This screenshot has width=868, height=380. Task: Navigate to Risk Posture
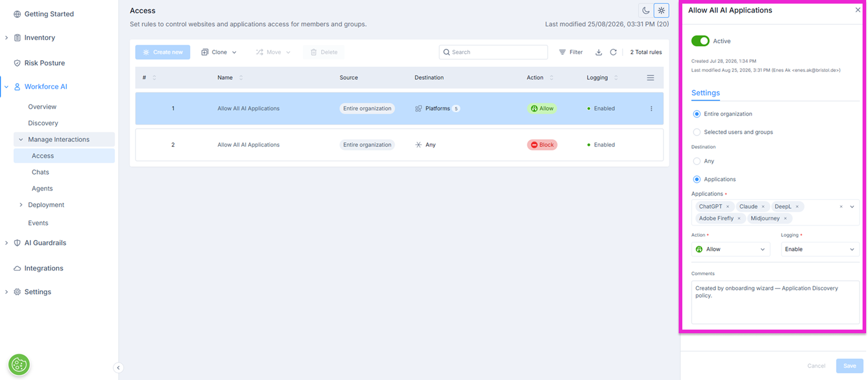[44, 63]
